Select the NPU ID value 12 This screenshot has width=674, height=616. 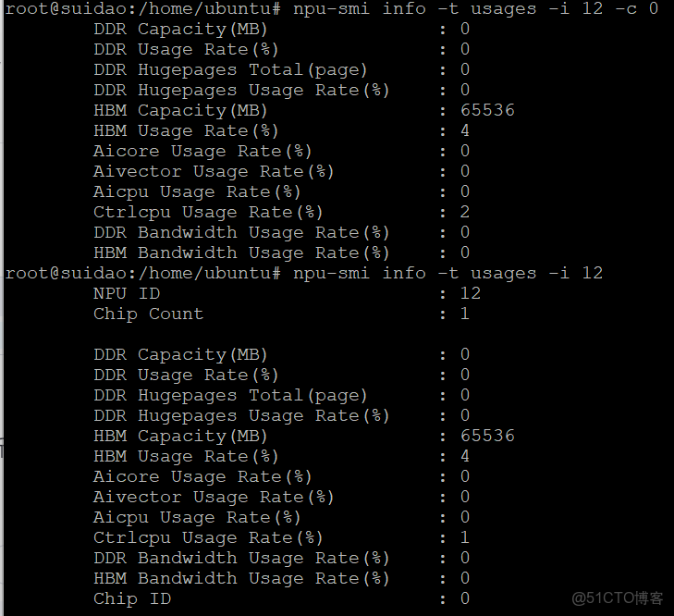tap(471, 293)
